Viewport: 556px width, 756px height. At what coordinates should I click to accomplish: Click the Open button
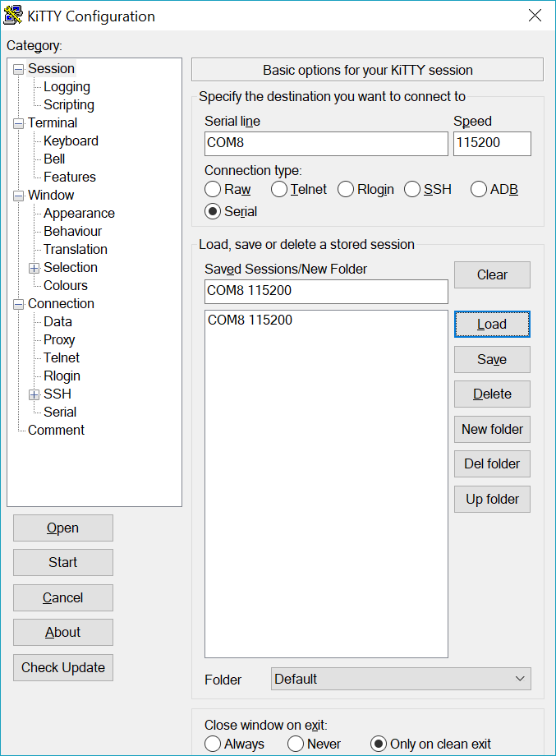(x=63, y=528)
